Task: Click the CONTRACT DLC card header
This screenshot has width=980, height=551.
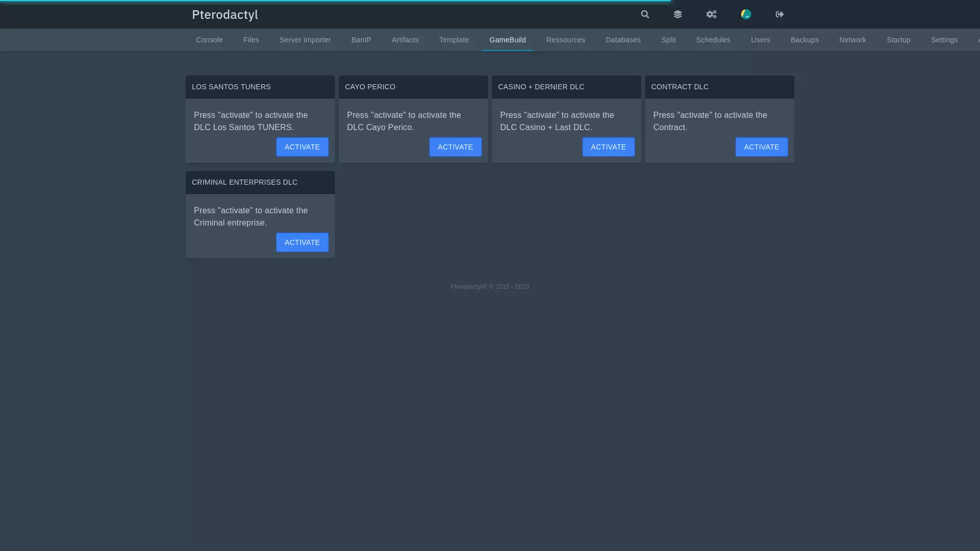Action: [720, 87]
